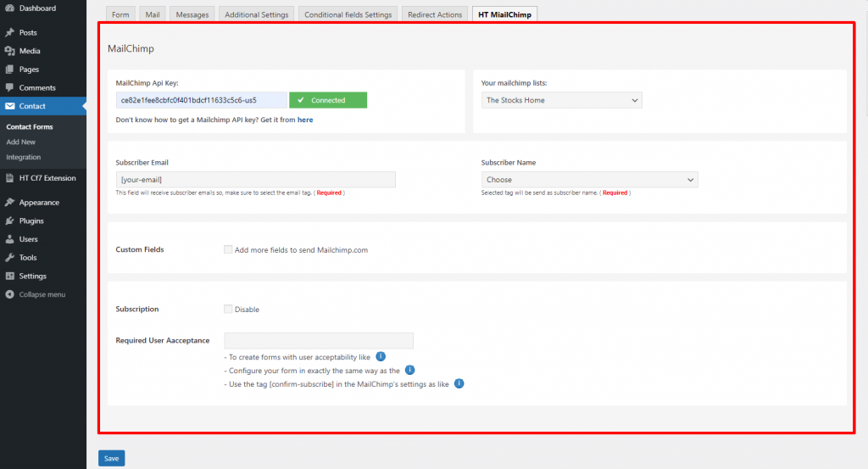Click the green Connected button
The width and height of the screenshot is (868, 469).
tap(327, 100)
